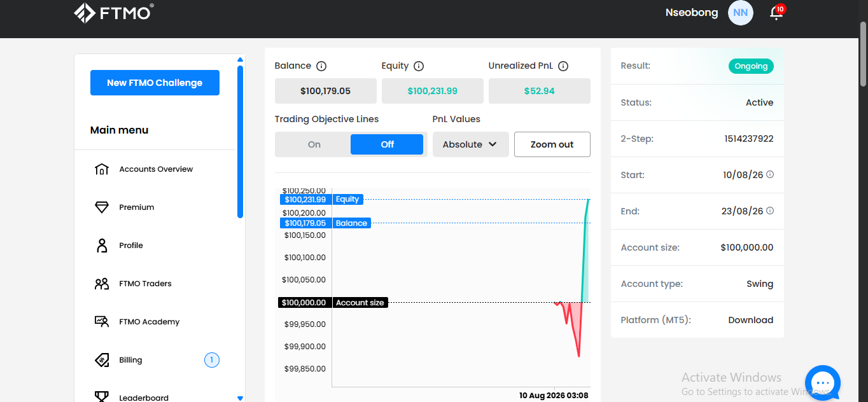Click the sidebar scroll up arrow

(240, 60)
